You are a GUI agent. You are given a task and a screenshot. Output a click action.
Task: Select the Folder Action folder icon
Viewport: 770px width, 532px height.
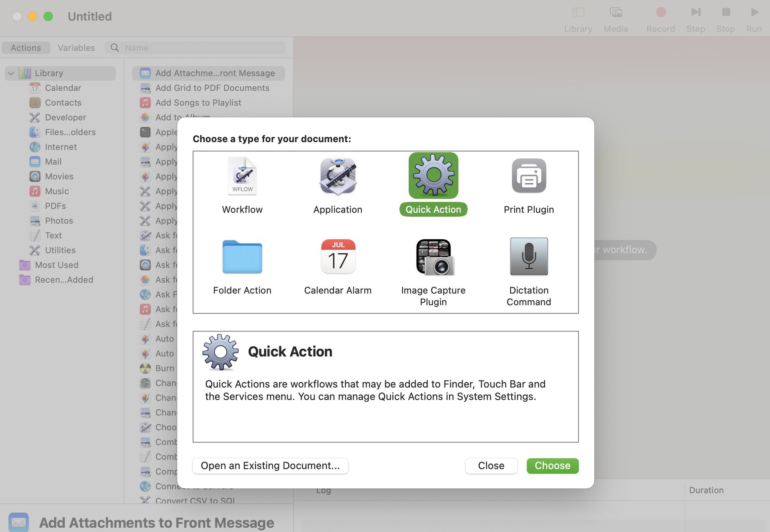tap(242, 257)
